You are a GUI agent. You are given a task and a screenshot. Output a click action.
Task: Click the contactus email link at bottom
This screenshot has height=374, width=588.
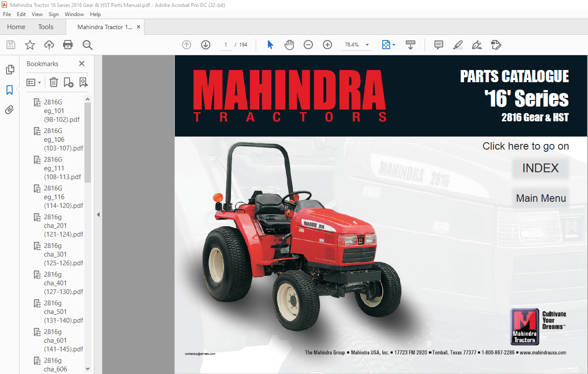200,354
